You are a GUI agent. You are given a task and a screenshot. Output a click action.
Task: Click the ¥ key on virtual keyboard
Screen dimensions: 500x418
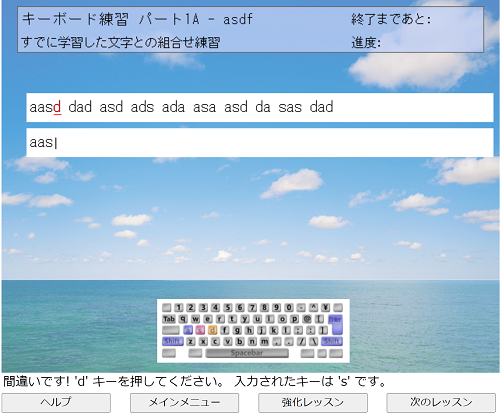(x=325, y=307)
